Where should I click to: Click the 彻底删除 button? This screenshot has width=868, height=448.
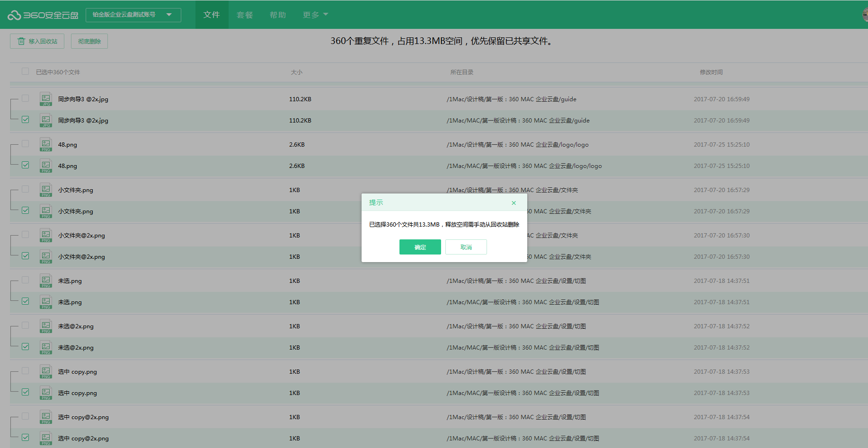click(89, 41)
